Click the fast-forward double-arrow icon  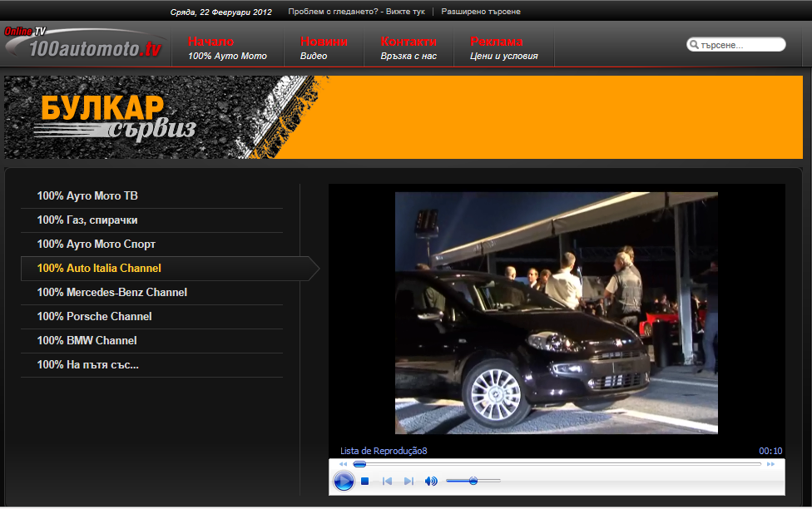coord(770,464)
